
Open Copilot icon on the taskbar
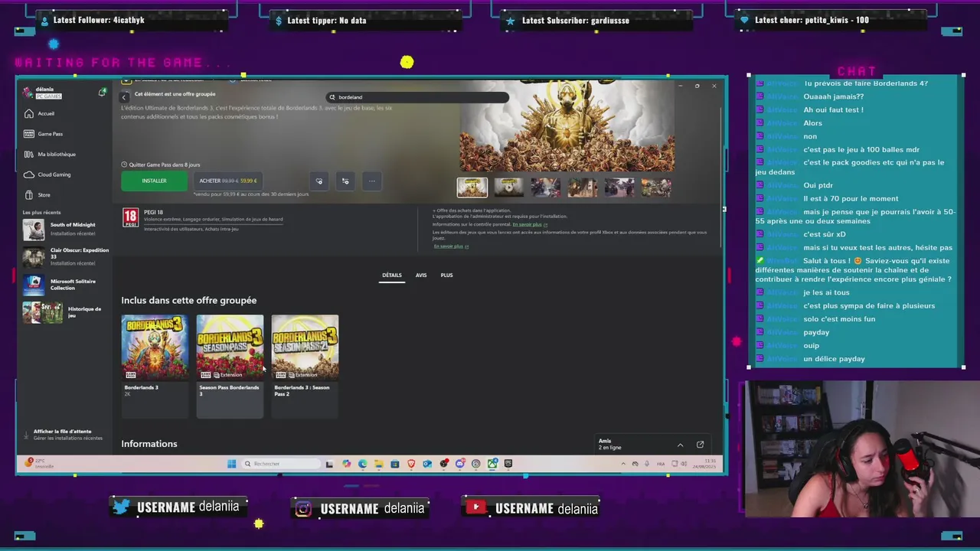(346, 464)
